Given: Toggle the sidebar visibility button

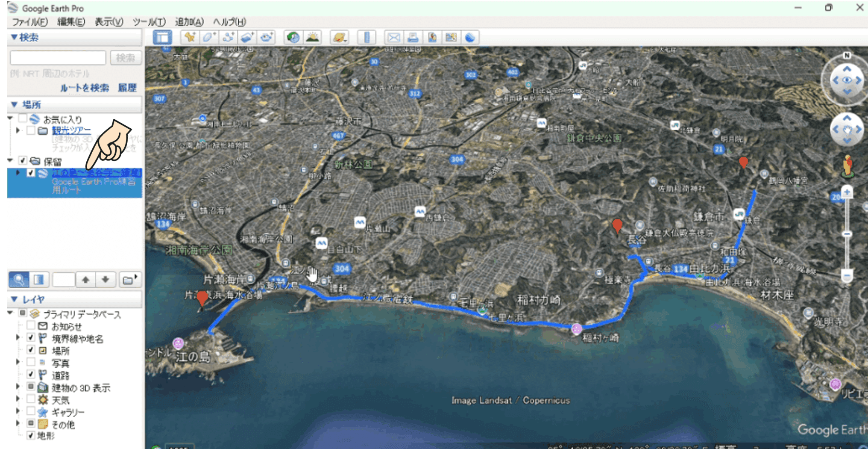Looking at the screenshot, I should click(162, 38).
